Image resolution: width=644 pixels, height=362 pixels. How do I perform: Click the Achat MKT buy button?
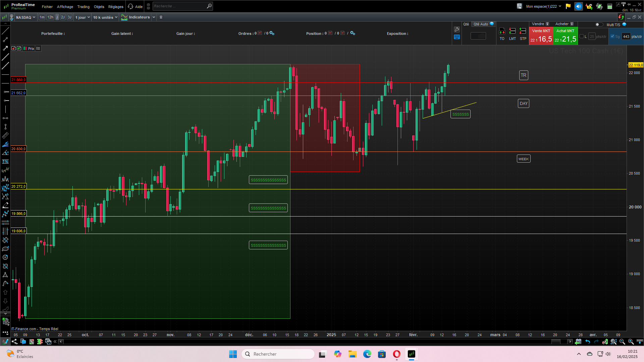(565, 36)
